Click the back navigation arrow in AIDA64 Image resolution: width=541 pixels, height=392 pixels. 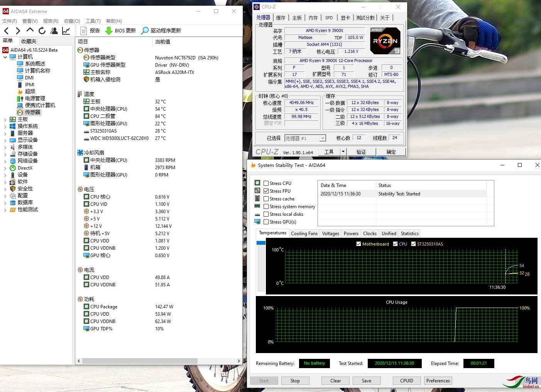(6, 30)
